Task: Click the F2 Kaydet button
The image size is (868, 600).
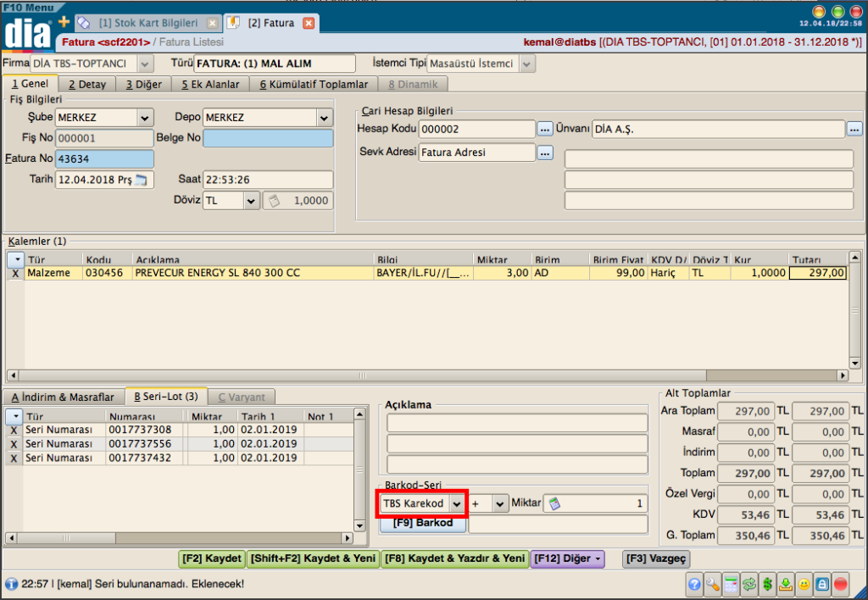Action: pyautogui.click(x=212, y=559)
